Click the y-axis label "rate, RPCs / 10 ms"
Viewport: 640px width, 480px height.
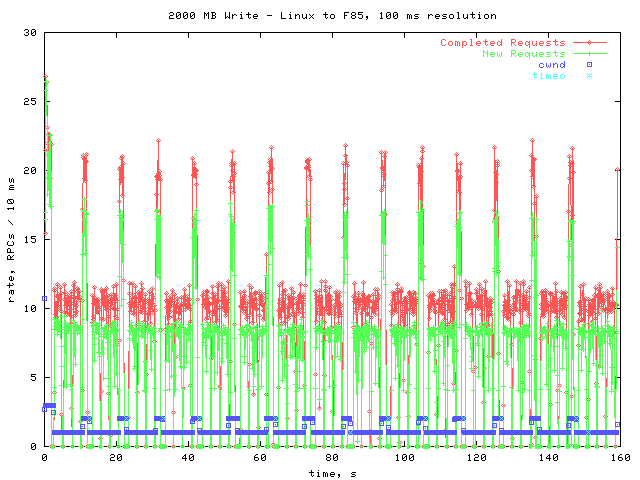click(x=11, y=238)
